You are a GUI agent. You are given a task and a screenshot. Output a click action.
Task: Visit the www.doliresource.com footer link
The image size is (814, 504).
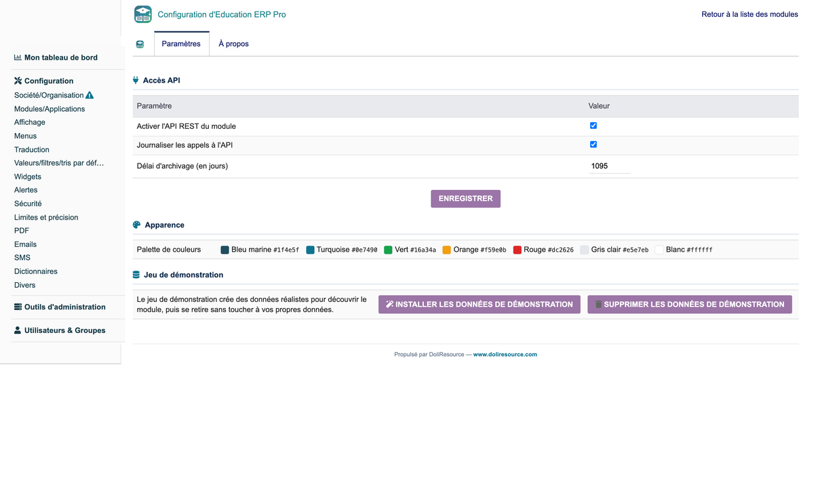pos(505,354)
